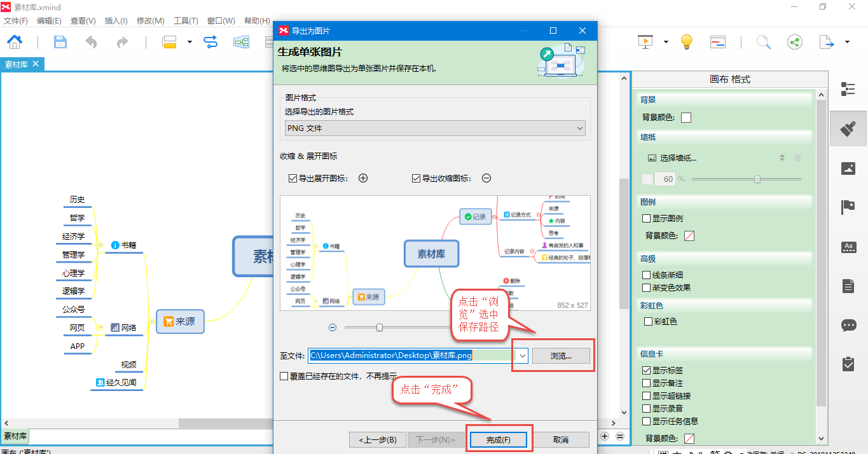The width and height of the screenshot is (868, 454).
Task: Open the 文件(F) menu
Action: tap(16, 21)
